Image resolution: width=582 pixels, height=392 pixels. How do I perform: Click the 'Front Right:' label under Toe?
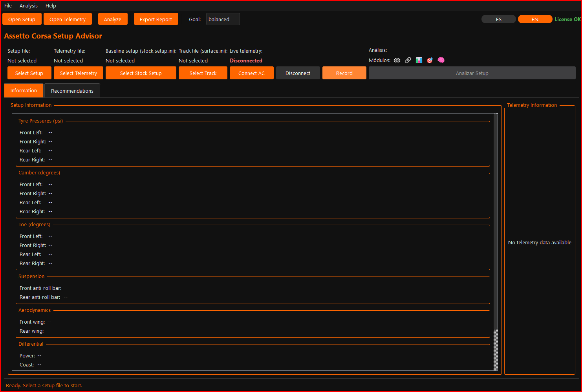[33, 245]
